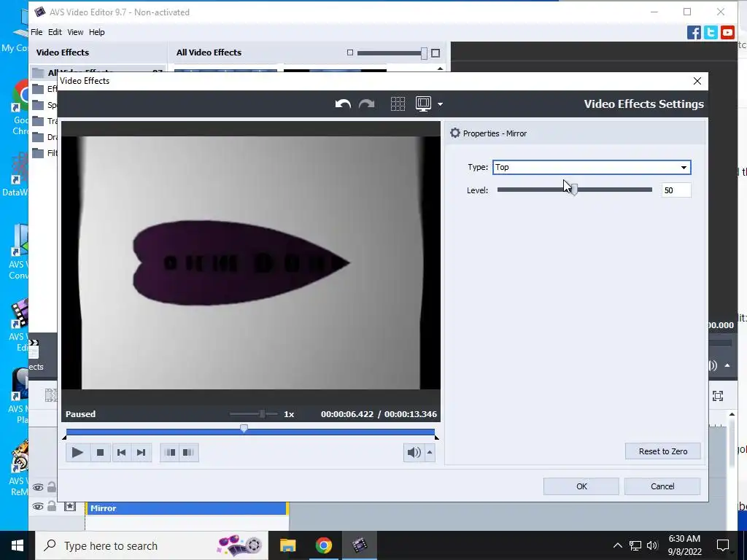Viewport: 747px width, 560px height.
Task: Click the AVS Video Editor taskbar icon
Action: (x=360, y=545)
